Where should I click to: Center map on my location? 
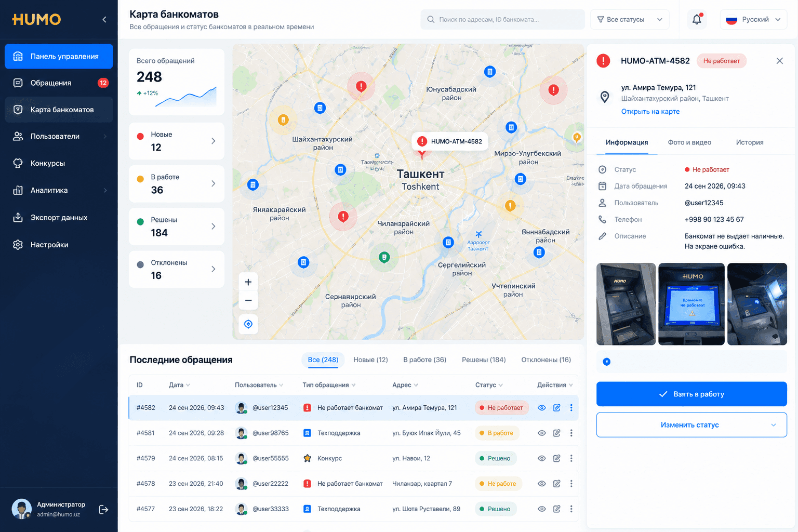pos(248,324)
